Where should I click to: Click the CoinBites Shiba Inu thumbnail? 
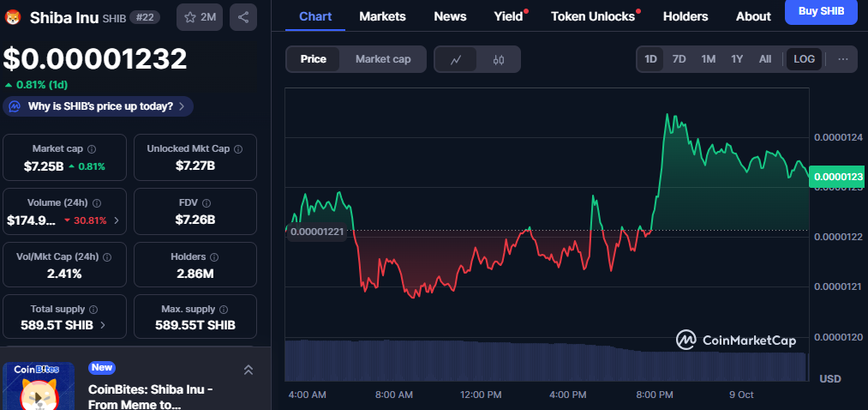(x=39, y=386)
